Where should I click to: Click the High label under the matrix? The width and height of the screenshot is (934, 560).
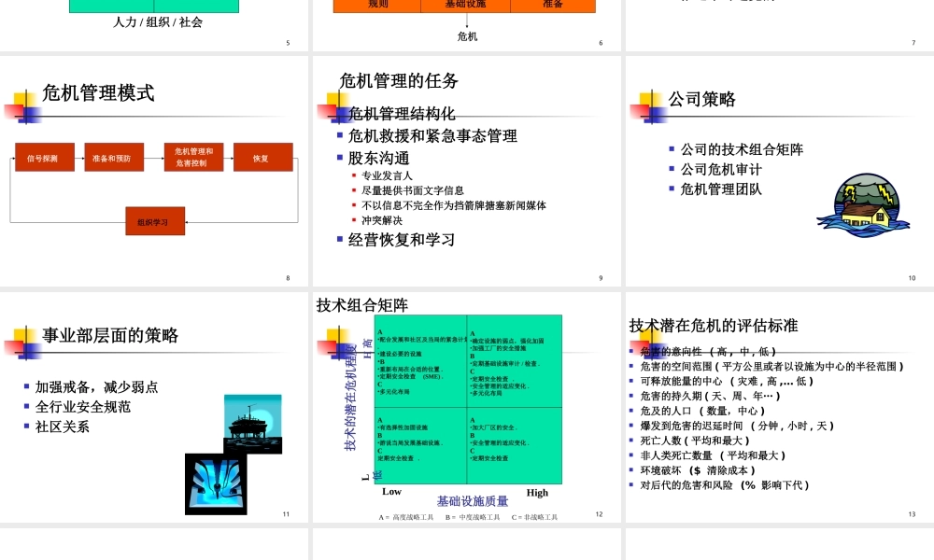pos(537,493)
